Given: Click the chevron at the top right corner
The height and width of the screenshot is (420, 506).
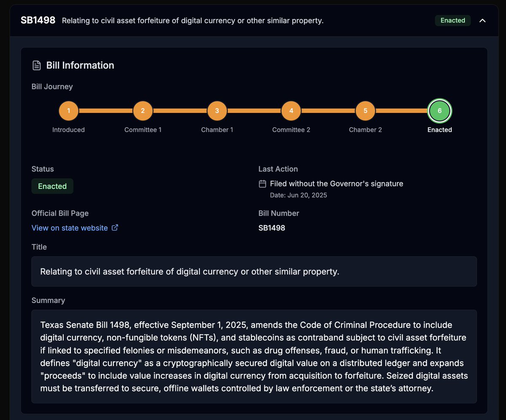Looking at the screenshot, I should click(x=482, y=20).
